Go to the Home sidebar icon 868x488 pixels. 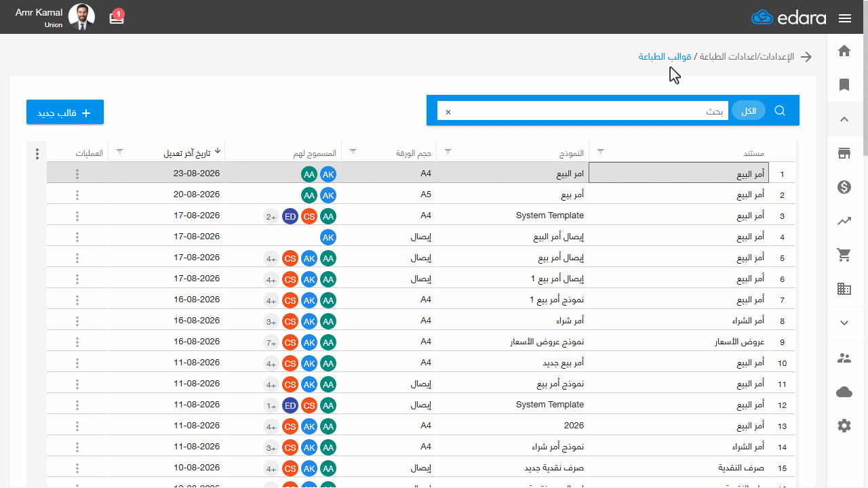click(x=844, y=51)
